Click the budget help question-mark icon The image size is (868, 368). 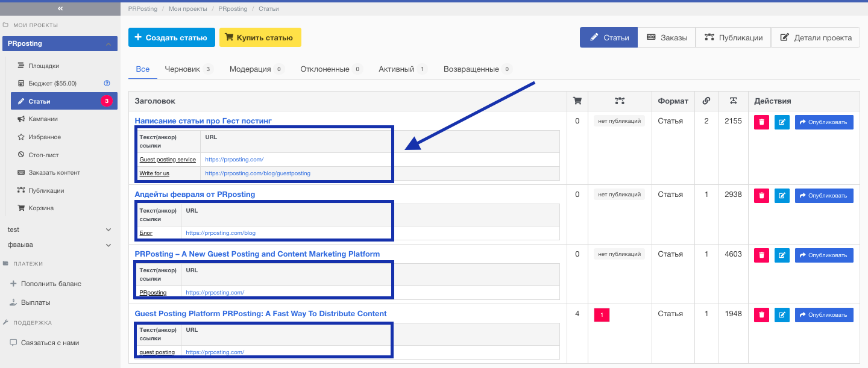(x=107, y=83)
